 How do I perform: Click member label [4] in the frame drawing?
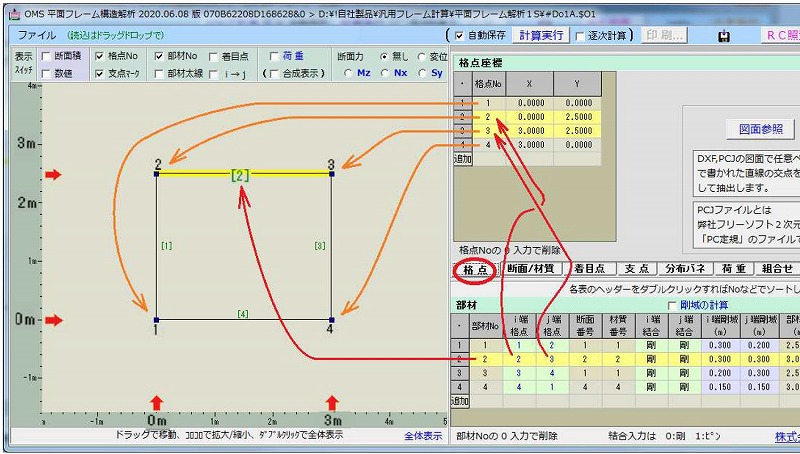tap(243, 314)
